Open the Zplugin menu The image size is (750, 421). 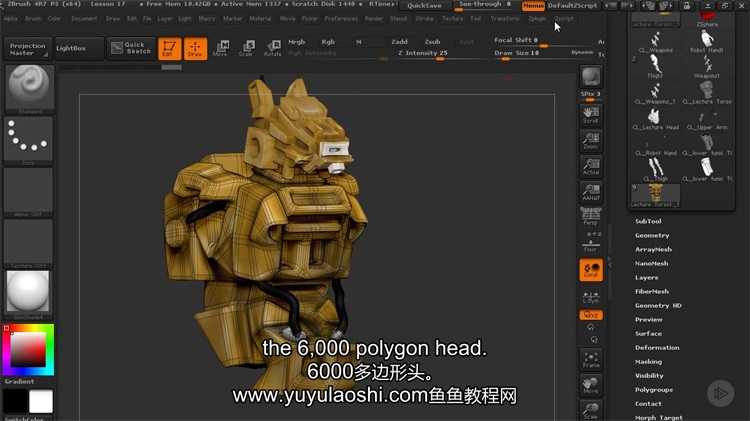tap(537, 19)
